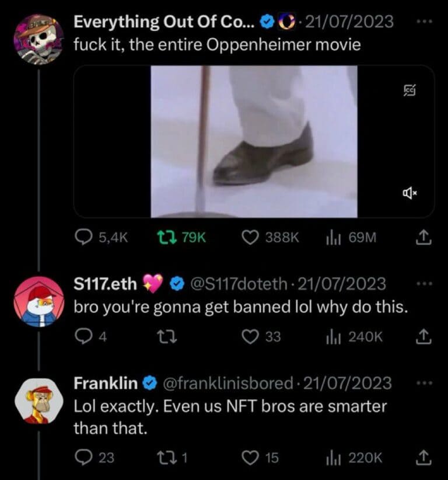
Task: Open the skull profile avatar
Action: click(38, 38)
